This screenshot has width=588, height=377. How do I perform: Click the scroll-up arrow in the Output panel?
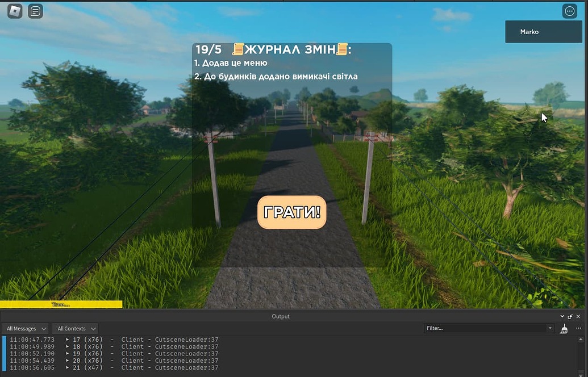pyautogui.click(x=581, y=339)
